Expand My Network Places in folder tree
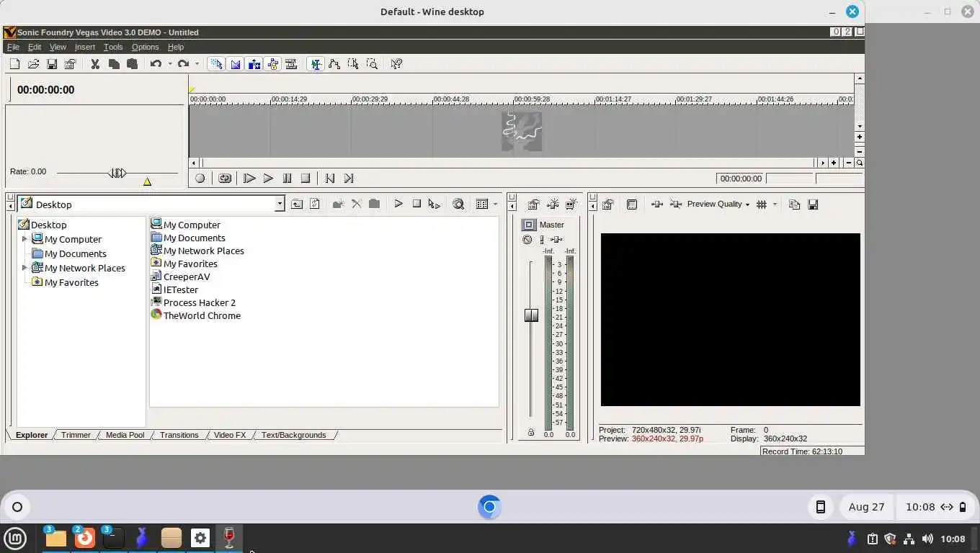 click(24, 268)
